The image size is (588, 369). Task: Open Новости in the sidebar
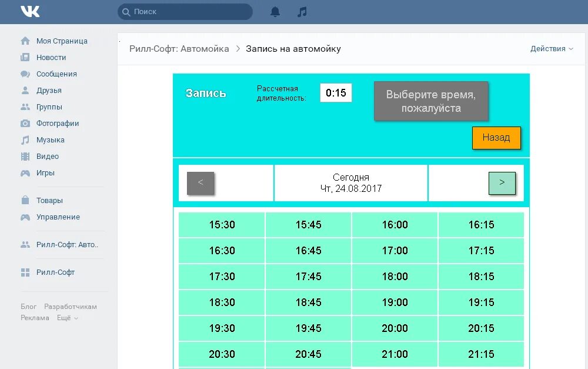pos(51,58)
